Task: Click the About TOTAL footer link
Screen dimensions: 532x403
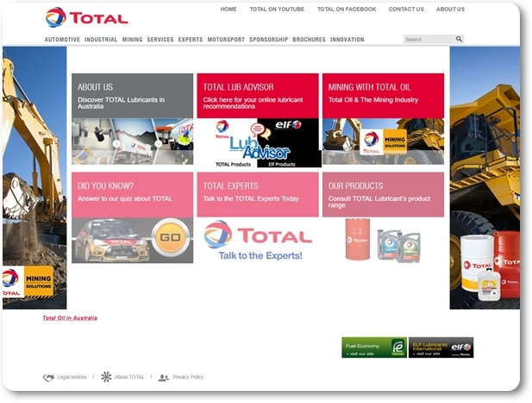Action: pyautogui.click(x=129, y=377)
